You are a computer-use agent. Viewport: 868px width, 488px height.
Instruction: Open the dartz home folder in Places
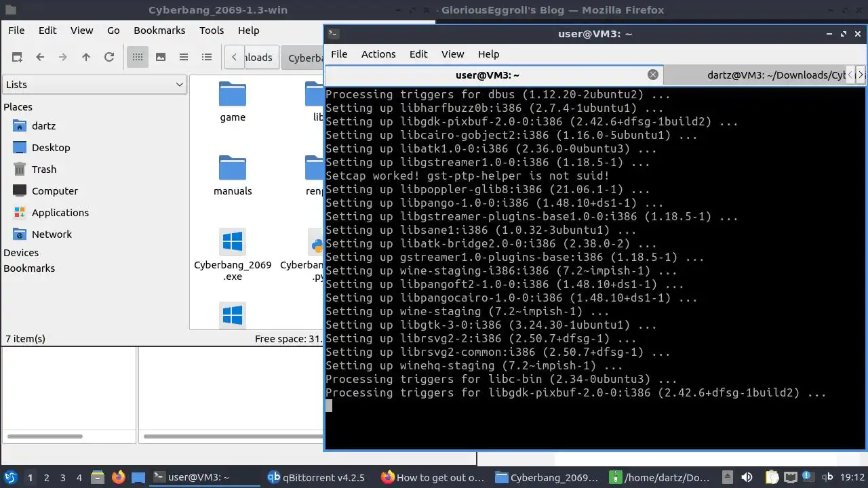[43, 126]
